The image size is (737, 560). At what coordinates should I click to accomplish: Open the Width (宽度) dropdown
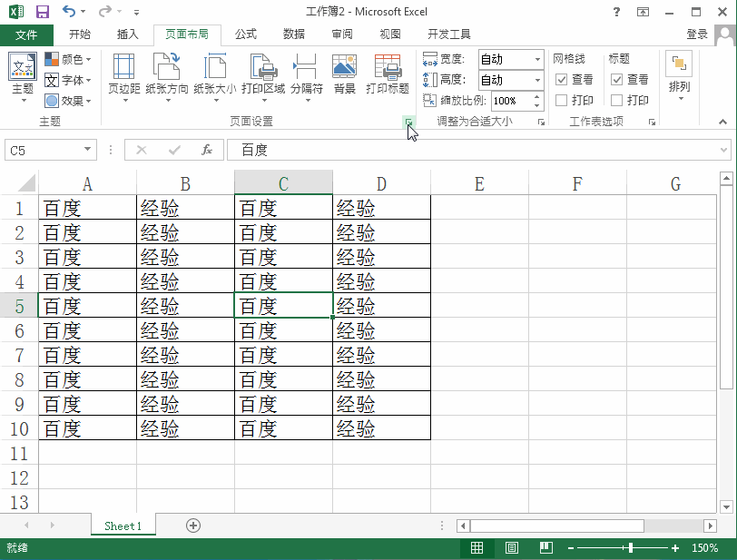(x=537, y=59)
